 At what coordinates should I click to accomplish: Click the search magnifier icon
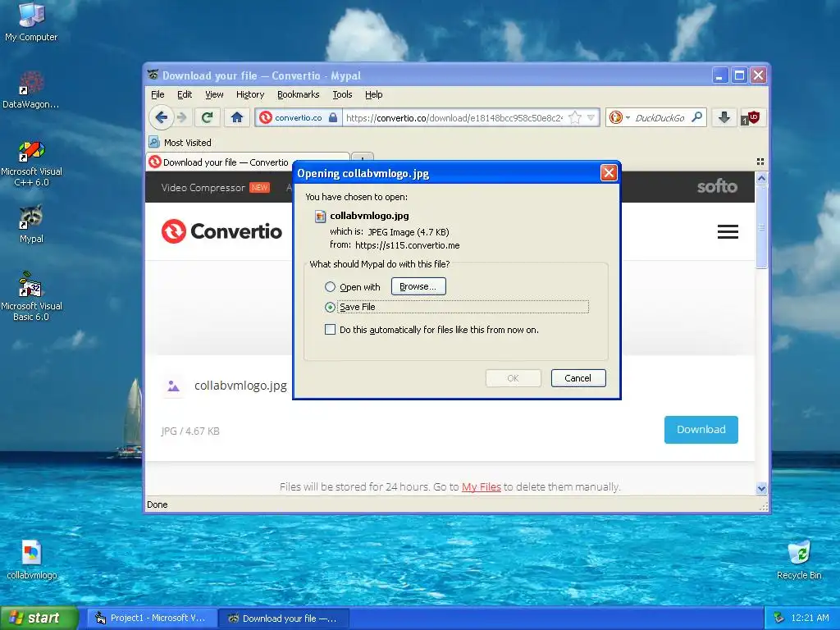[x=697, y=116]
